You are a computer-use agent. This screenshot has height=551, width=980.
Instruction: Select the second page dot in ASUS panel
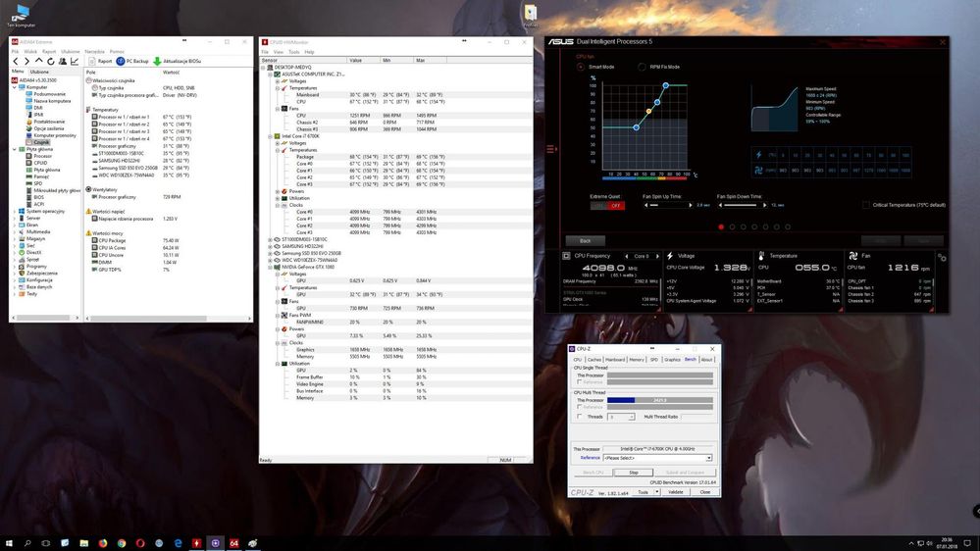click(732, 226)
